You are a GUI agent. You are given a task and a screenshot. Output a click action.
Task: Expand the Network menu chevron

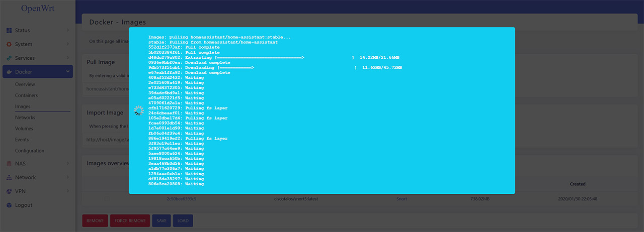[67, 177]
